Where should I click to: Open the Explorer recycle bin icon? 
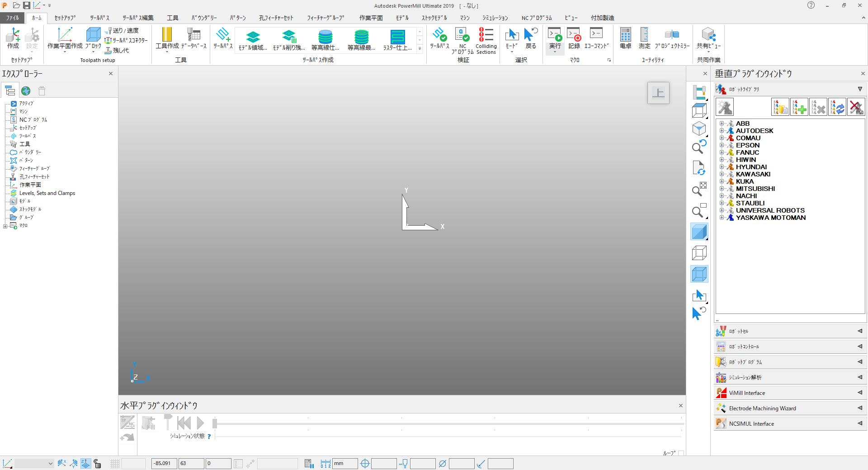[42, 91]
